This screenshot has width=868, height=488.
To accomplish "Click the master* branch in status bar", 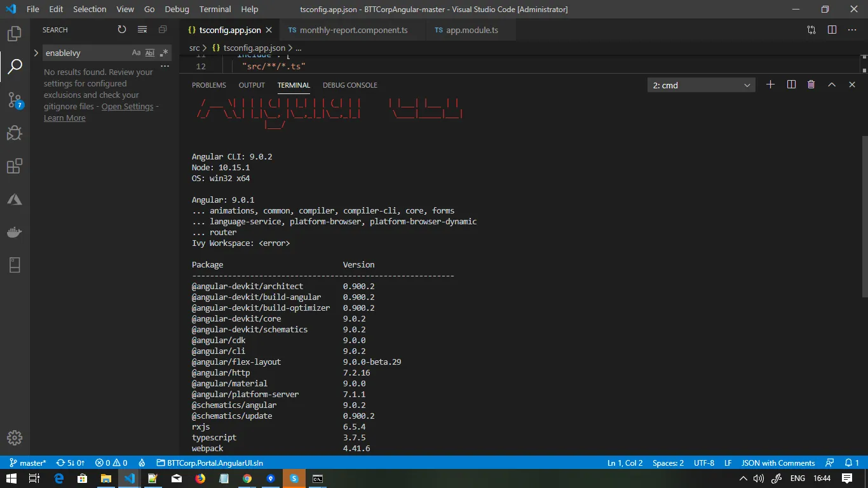I will click(28, 463).
